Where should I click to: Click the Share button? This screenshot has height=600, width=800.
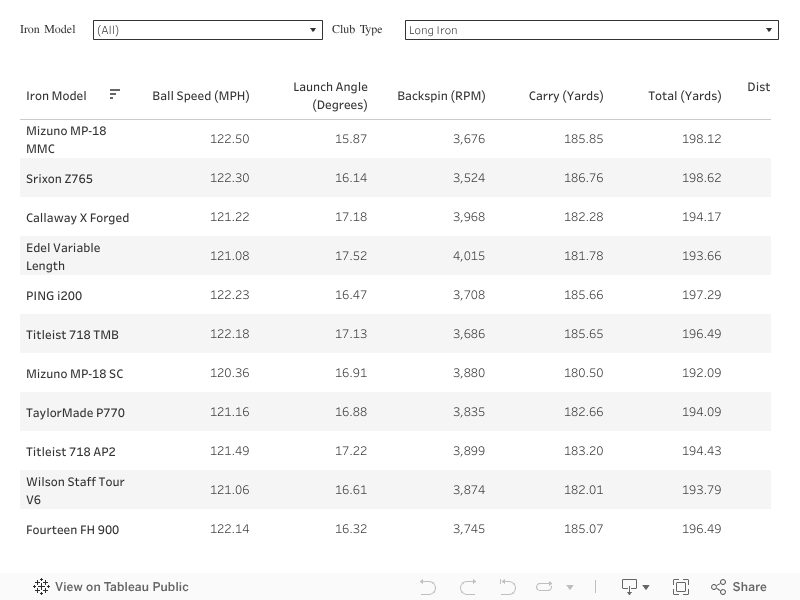pyautogui.click(x=738, y=587)
